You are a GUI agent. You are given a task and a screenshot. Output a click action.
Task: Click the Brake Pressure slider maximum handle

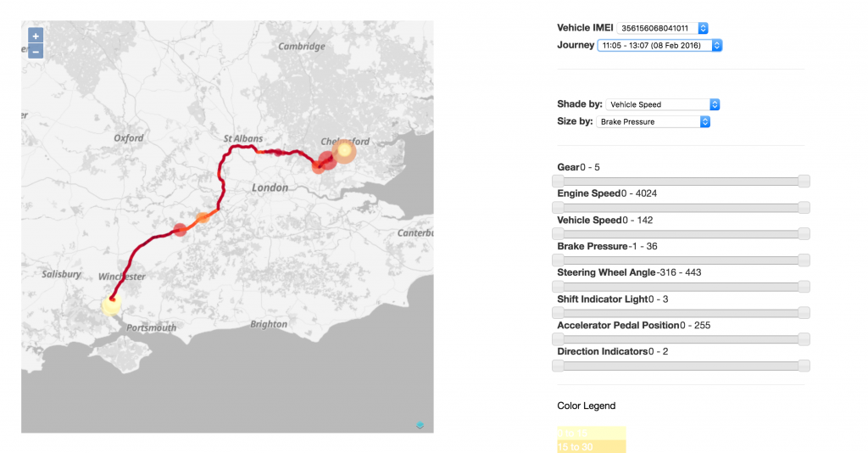[x=804, y=260]
